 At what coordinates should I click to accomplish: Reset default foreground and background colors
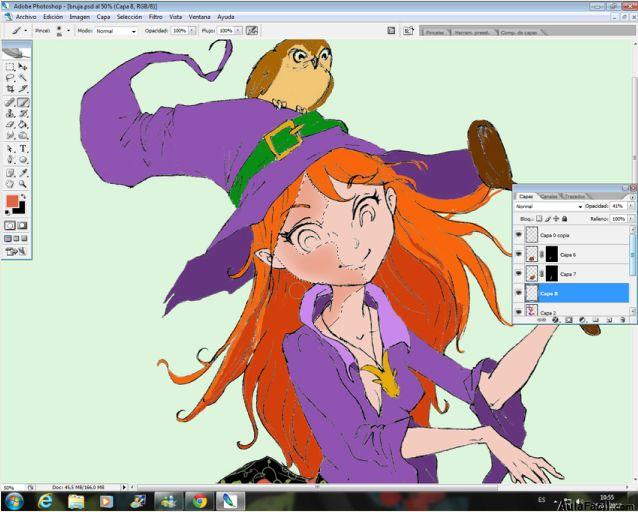click(x=8, y=212)
